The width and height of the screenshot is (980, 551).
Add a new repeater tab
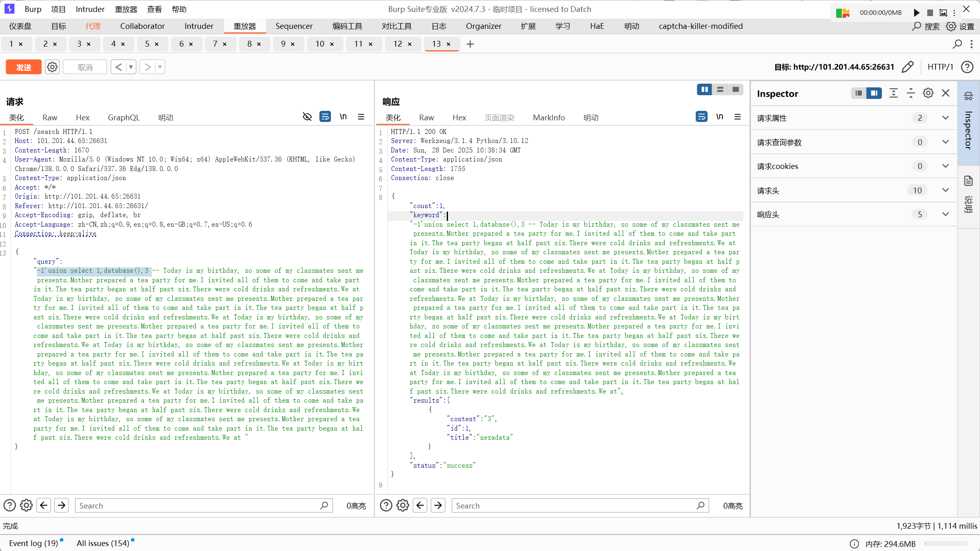[470, 44]
